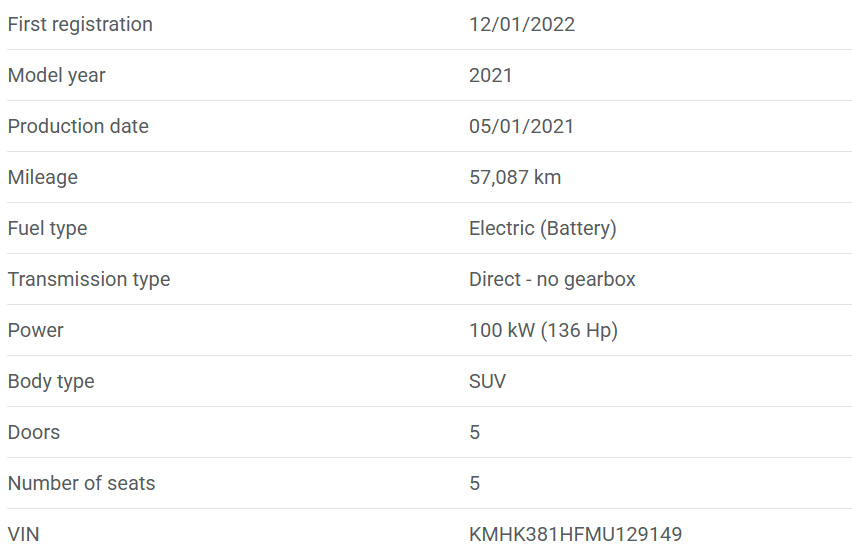Click the Number of seats label
852x558 pixels.
(82, 483)
